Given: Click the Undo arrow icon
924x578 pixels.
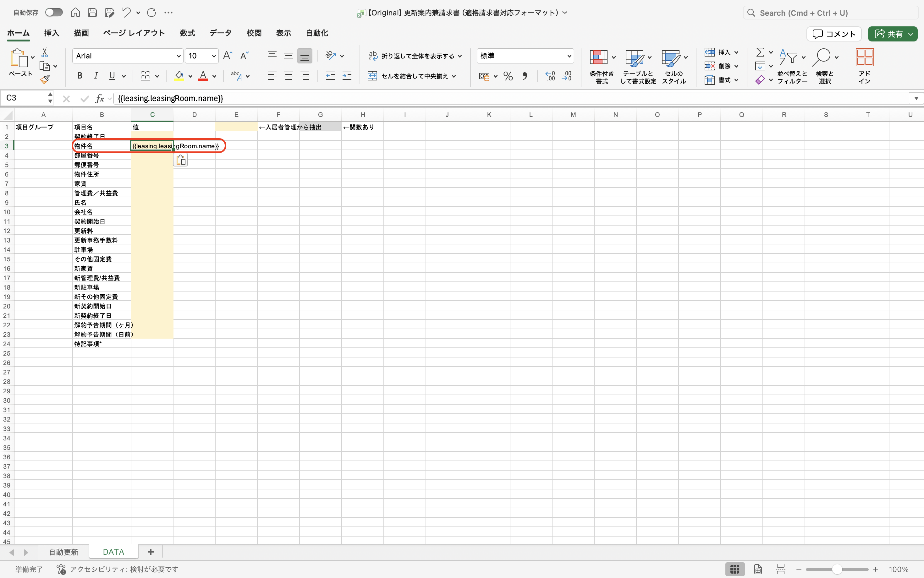Looking at the screenshot, I should (x=126, y=13).
